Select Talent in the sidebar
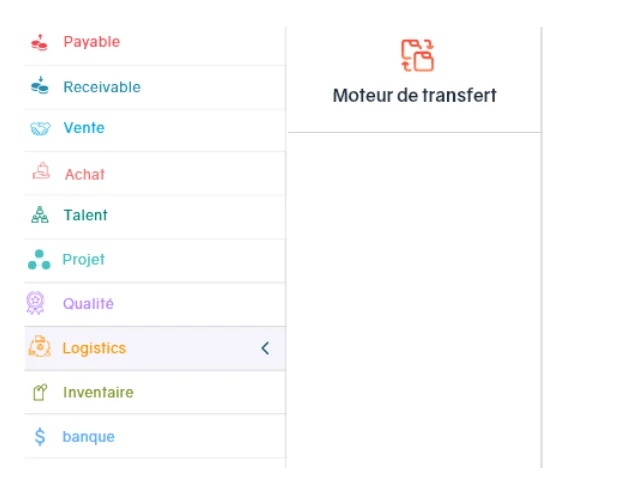 click(85, 215)
